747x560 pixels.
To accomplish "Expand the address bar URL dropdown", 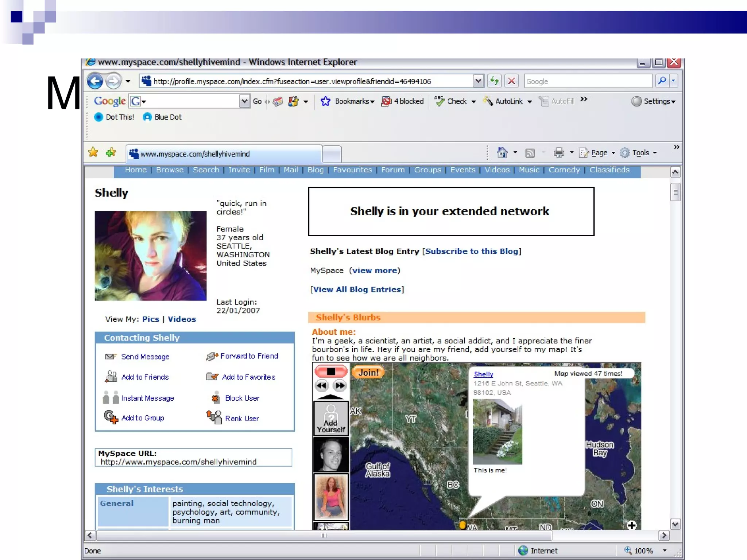I will pyautogui.click(x=478, y=81).
